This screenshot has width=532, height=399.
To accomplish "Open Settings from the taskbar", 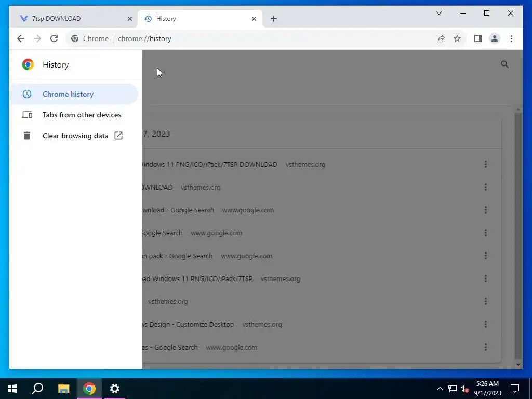I will [x=115, y=389].
